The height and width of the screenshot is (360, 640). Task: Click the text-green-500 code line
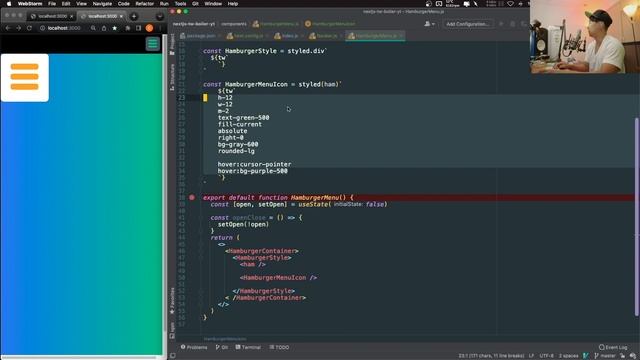[x=243, y=118]
